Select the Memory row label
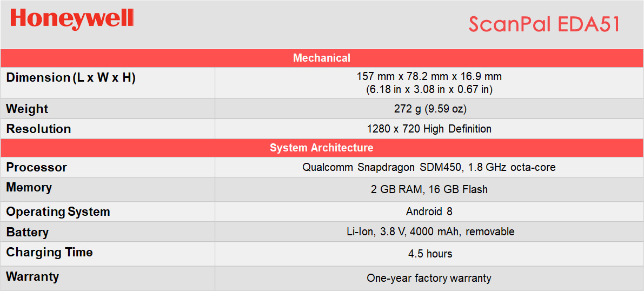The height and width of the screenshot is (291, 644). click(x=29, y=188)
